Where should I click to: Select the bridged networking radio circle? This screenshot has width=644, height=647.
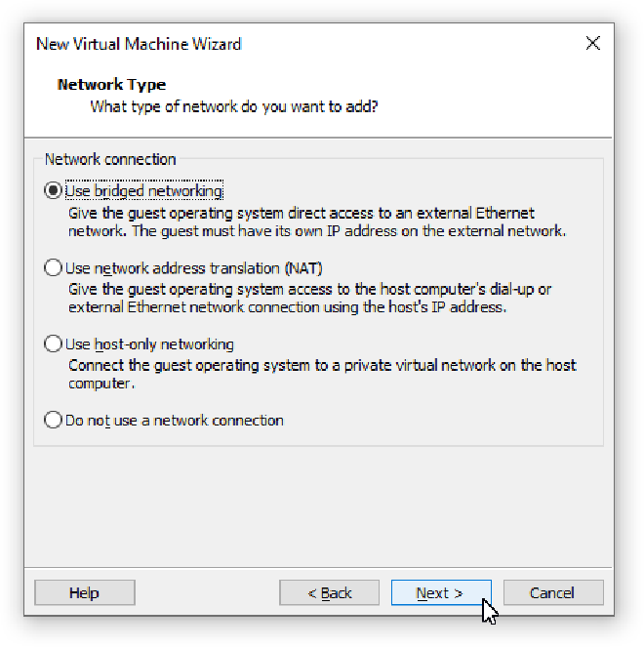(53, 191)
